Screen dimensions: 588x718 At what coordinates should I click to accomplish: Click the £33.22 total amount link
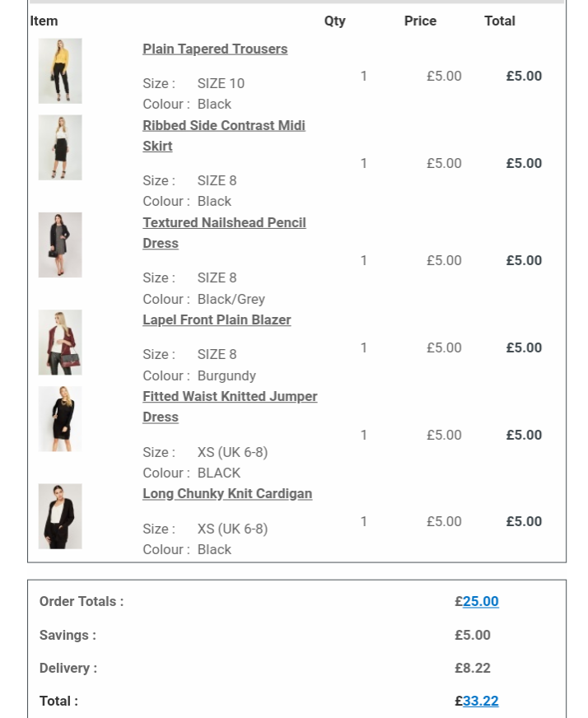pyautogui.click(x=480, y=702)
